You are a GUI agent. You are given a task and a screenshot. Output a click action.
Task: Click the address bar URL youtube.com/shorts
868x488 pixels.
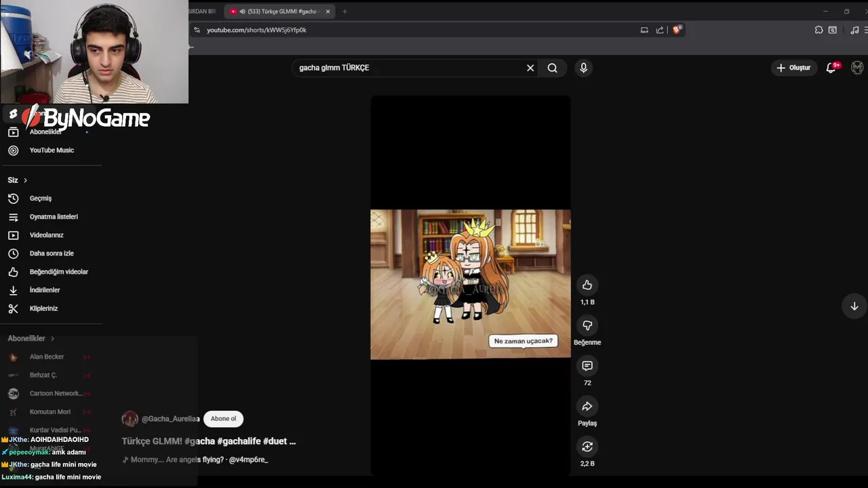(256, 30)
